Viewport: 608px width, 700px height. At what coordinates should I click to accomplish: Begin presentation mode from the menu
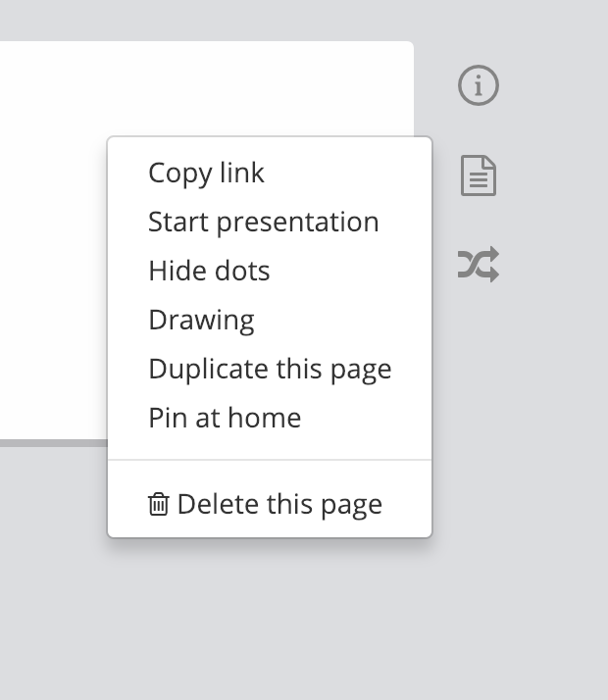263,222
